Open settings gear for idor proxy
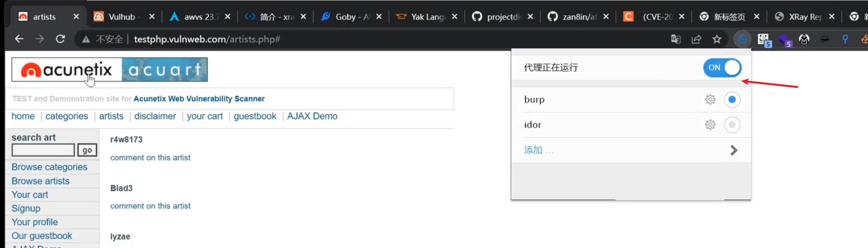The height and width of the screenshot is (248, 868). [710, 125]
